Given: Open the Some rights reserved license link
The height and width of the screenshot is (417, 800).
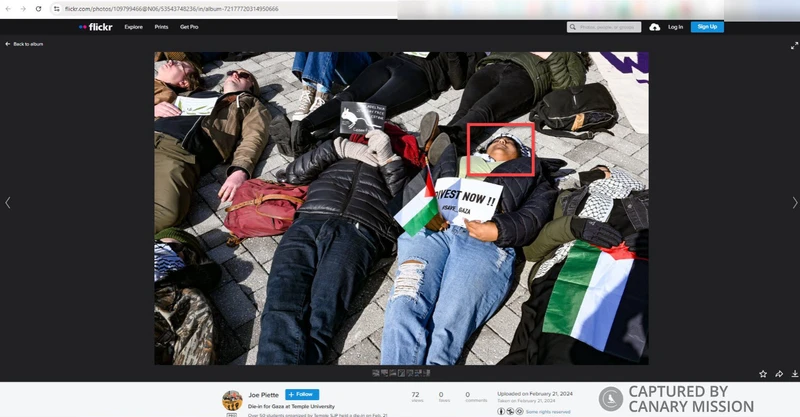Looking at the screenshot, I should point(548,412).
